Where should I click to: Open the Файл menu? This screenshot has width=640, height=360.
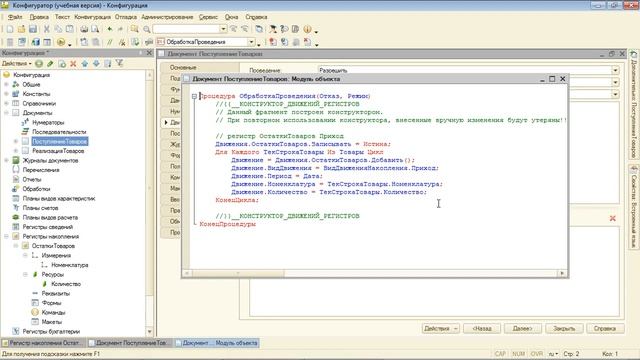pyautogui.click(x=15, y=17)
